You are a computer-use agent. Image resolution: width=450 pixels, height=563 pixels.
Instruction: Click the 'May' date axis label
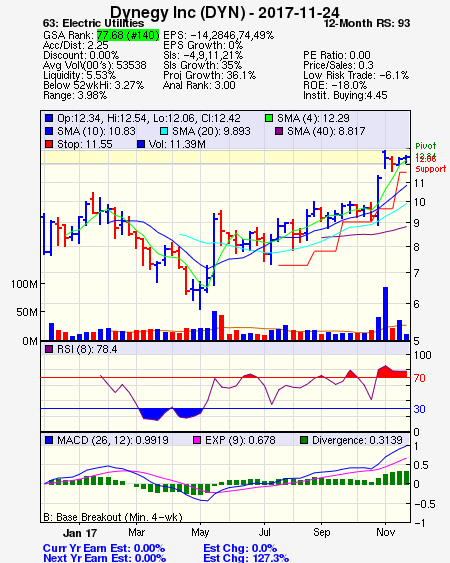pyautogui.click(x=200, y=532)
